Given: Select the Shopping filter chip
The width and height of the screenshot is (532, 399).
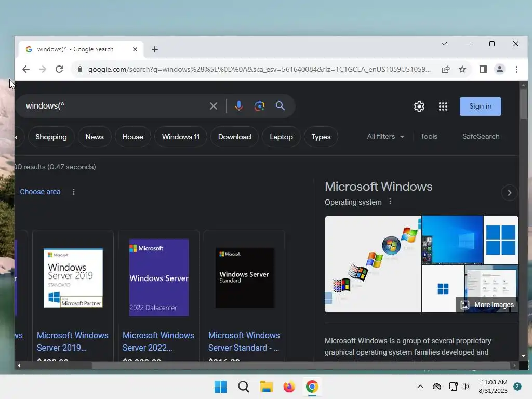Looking at the screenshot, I should [51, 137].
